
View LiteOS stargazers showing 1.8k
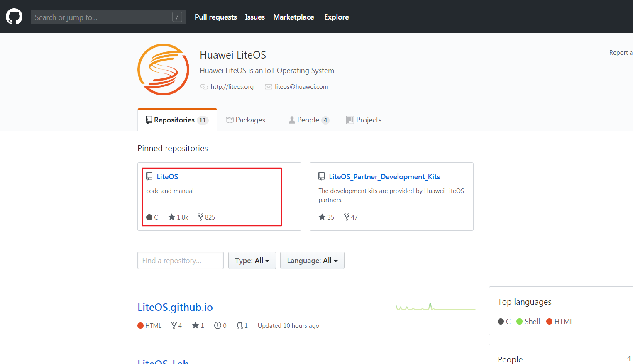click(178, 217)
